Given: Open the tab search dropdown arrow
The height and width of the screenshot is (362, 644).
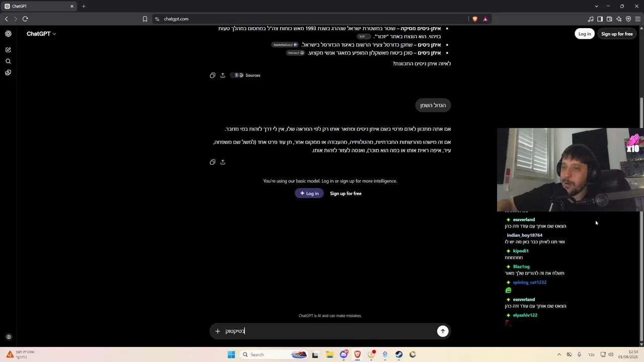Looking at the screenshot, I should pyautogui.click(x=597, y=6).
